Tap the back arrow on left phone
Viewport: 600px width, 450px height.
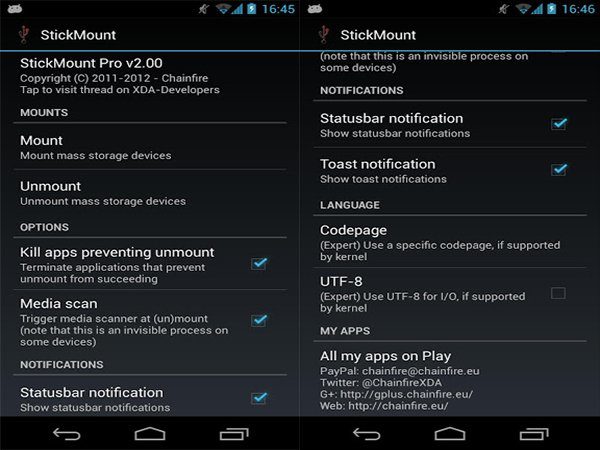point(67,434)
